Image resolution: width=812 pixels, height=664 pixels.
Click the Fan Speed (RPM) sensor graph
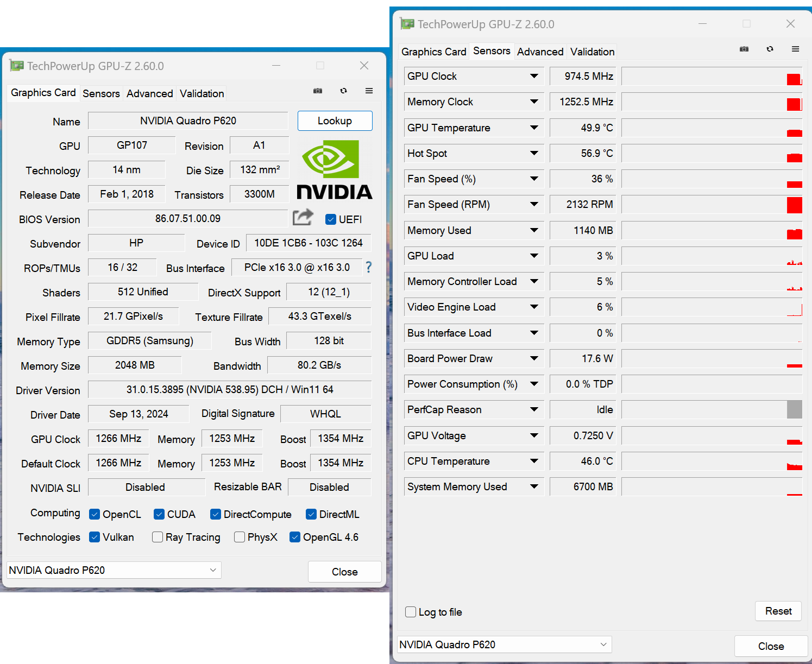pos(712,204)
